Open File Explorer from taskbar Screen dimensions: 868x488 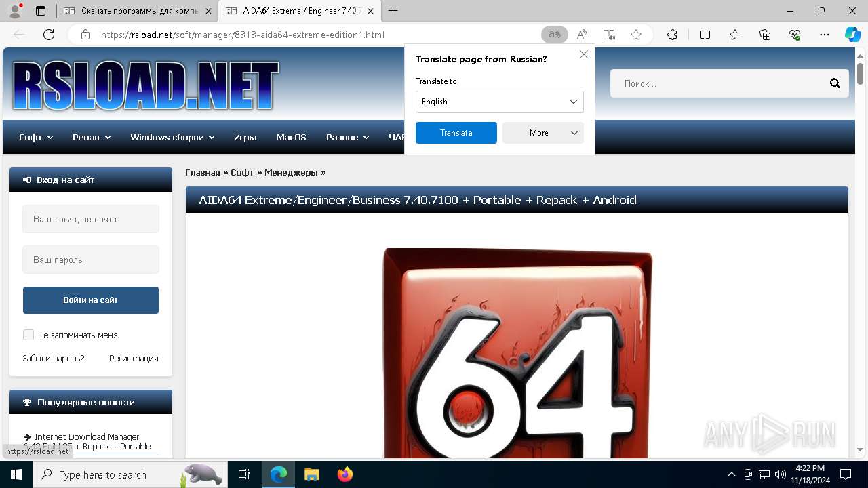coord(311,474)
